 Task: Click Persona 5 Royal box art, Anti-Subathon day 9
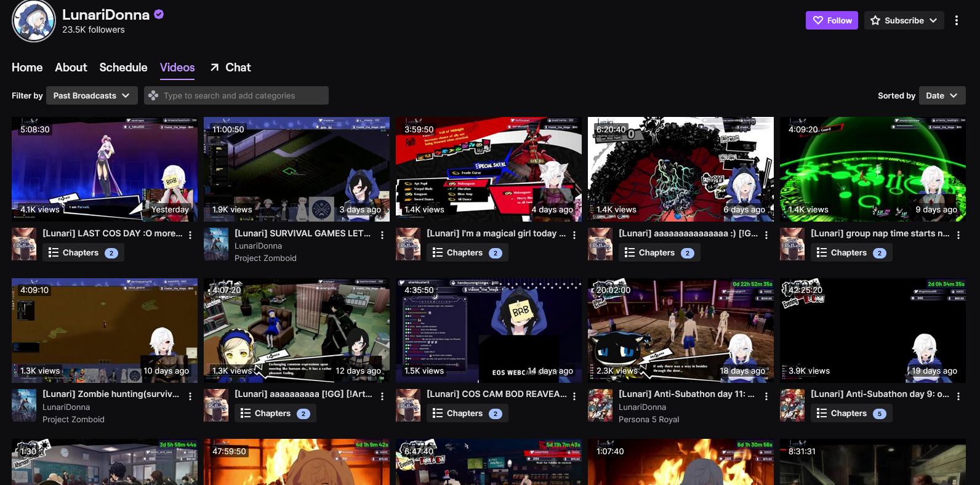[792, 405]
